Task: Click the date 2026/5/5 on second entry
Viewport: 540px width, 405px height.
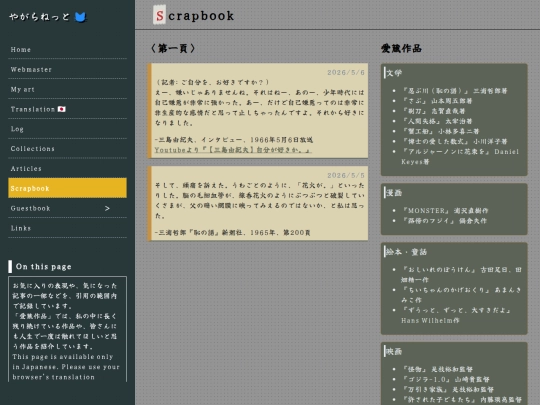Action: tap(346, 175)
